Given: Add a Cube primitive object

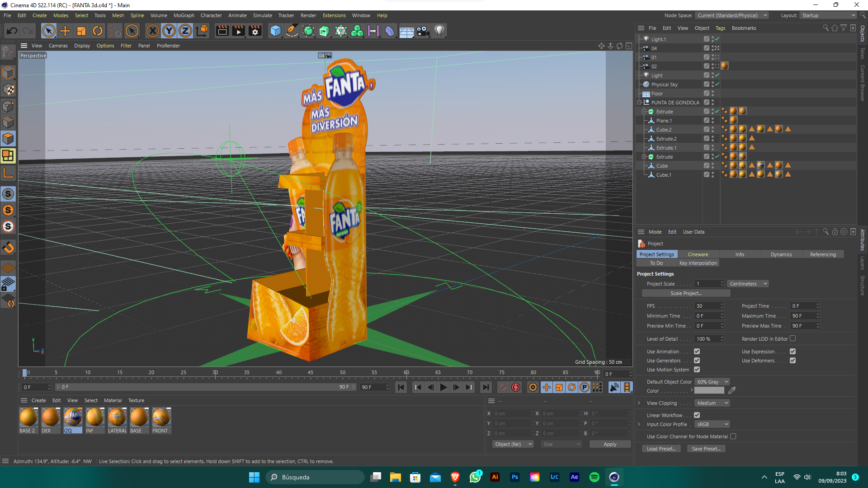Looking at the screenshot, I should (x=275, y=31).
